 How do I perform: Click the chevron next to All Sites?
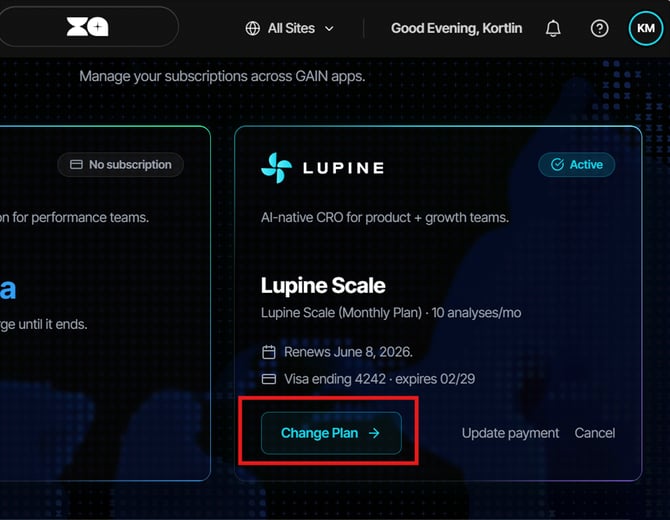[x=329, y=29]
